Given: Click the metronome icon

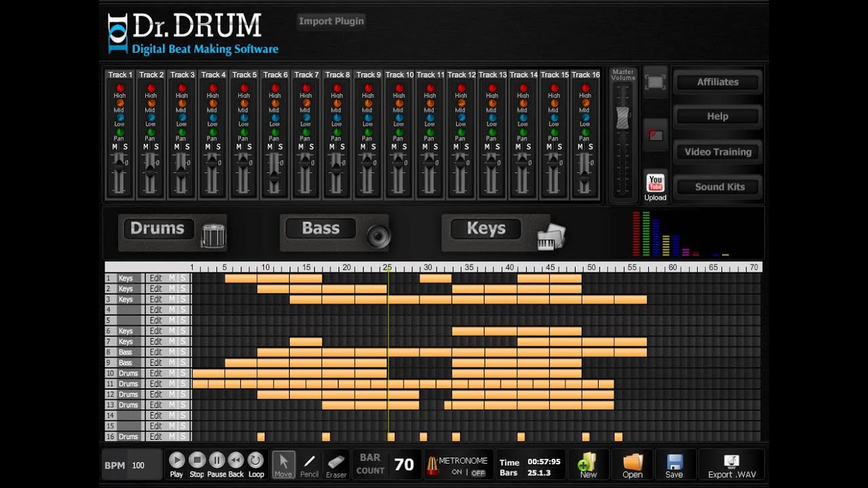Looking at the screenshot, I should pos(431,465).
